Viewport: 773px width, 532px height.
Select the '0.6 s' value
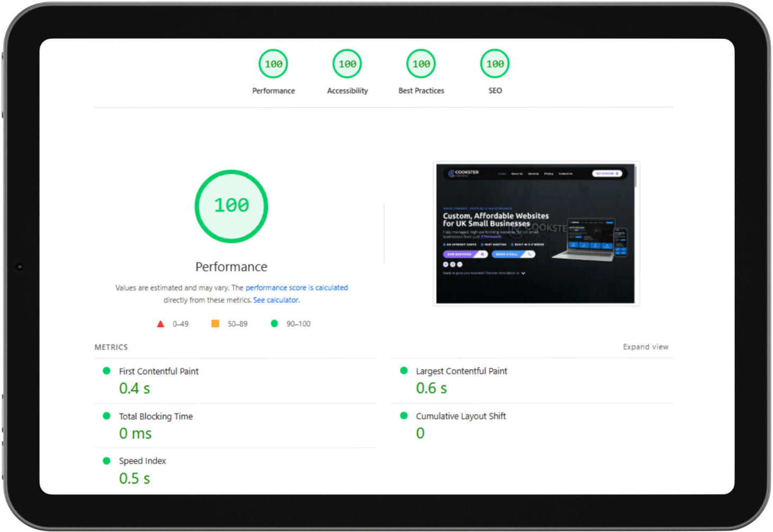coord(432,389)
